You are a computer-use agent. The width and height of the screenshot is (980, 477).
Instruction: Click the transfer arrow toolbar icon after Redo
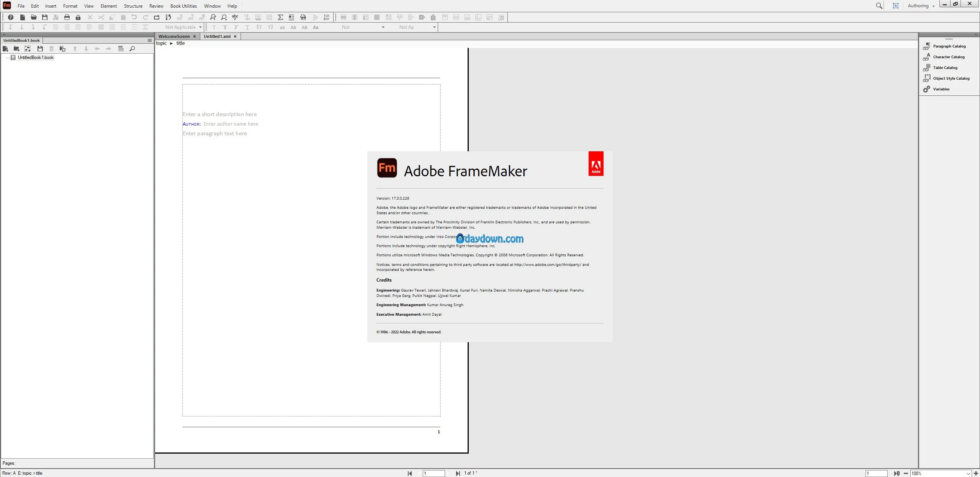pyautogui.click(x=157, y=17)
